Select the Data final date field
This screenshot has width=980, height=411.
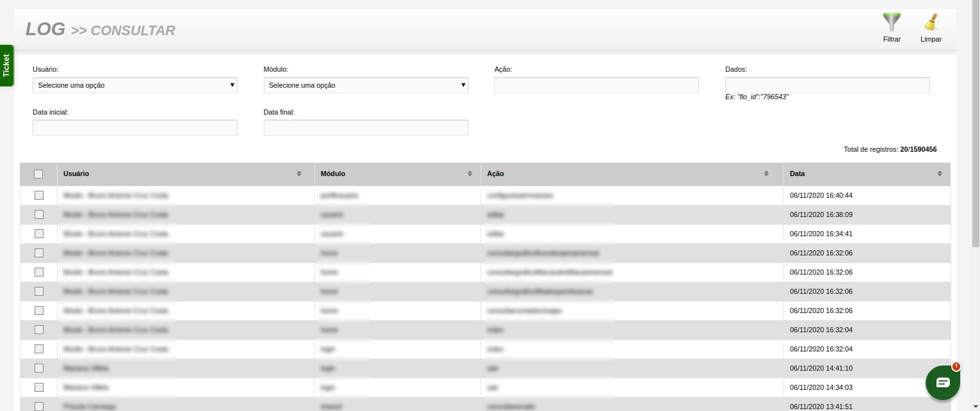click(365, 127)
